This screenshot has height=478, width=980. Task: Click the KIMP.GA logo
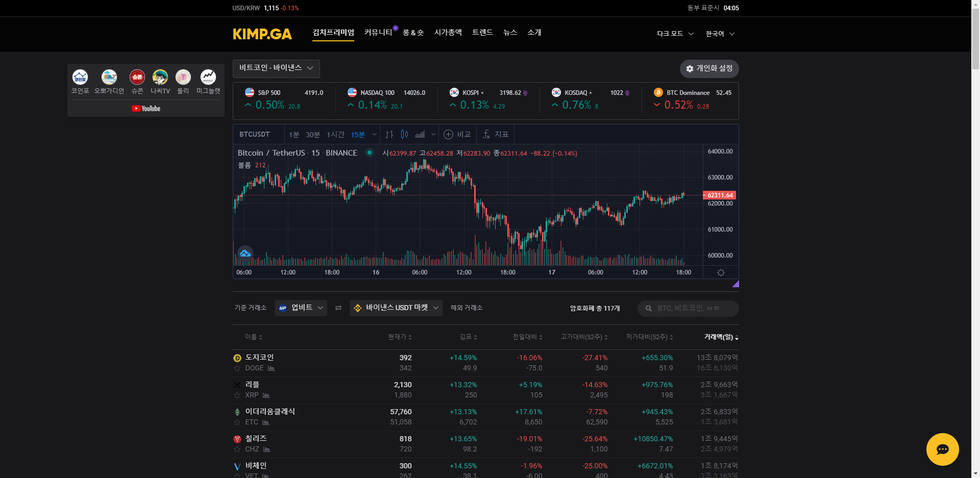262,34
